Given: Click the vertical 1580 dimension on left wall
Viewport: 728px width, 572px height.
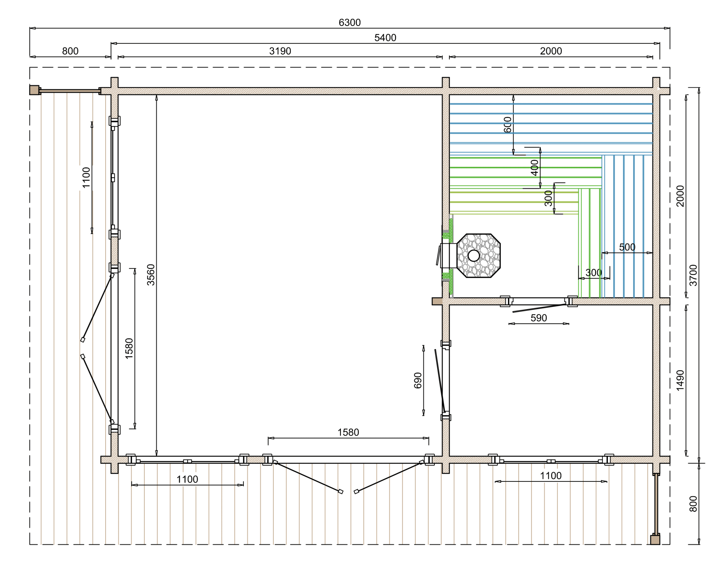Looking at the screenshot, I should click(129, 348).
